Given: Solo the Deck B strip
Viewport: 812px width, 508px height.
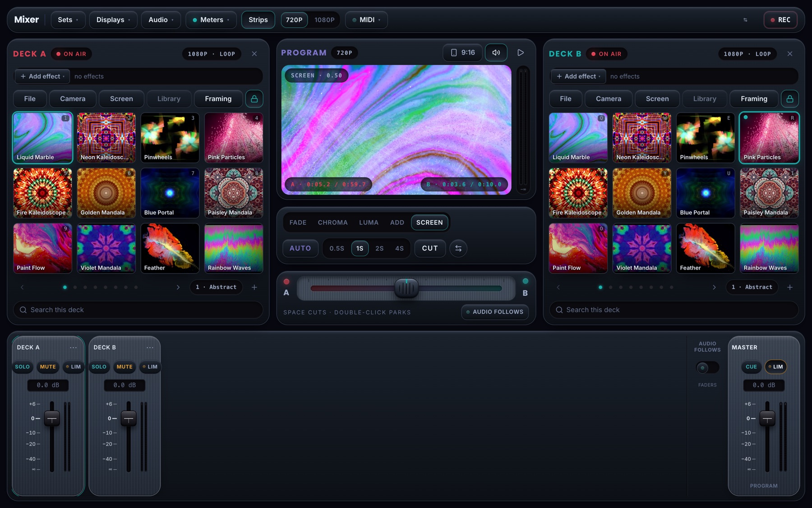Looking at the screenshot, I should click(99, 367).
